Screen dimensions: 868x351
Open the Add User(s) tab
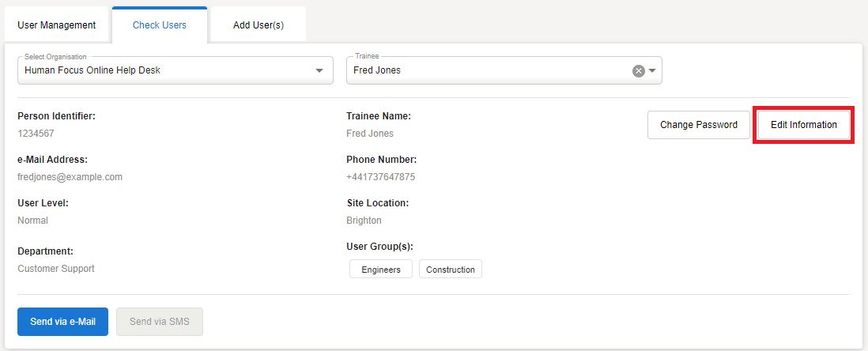point(259,25)
